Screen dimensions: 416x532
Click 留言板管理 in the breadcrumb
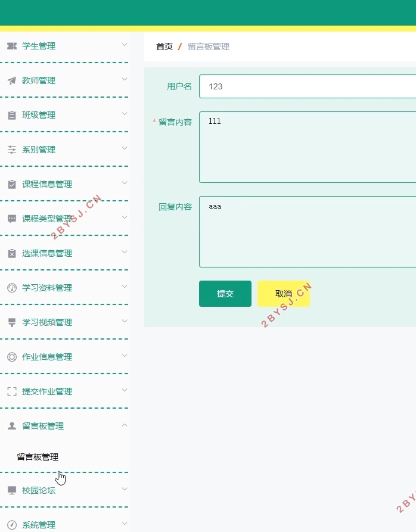[209, 47]
